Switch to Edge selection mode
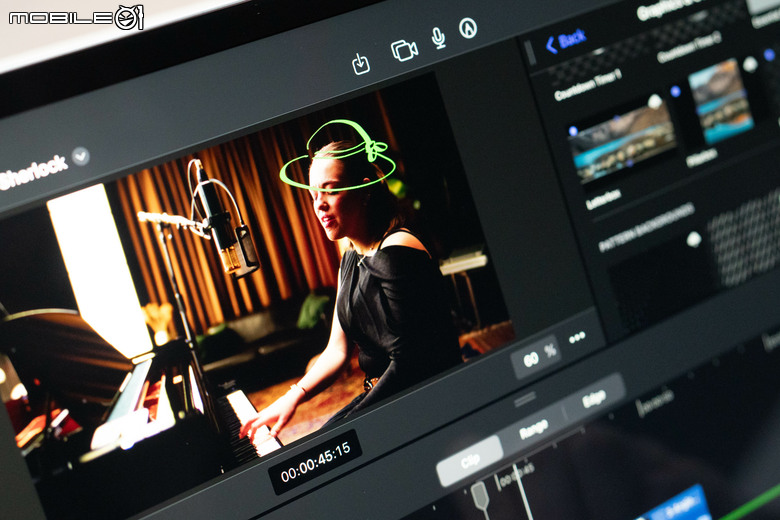The height and width of the screenshot is (520, 780). point(593,399)
